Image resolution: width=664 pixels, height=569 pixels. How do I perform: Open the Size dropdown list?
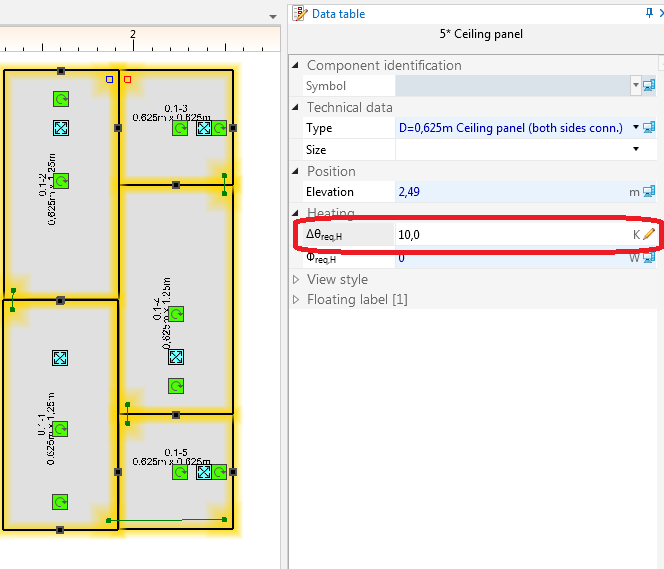(636, 150)
